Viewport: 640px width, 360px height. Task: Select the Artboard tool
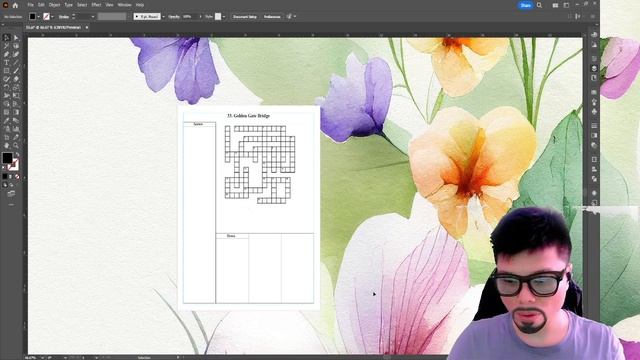[7, 137]
